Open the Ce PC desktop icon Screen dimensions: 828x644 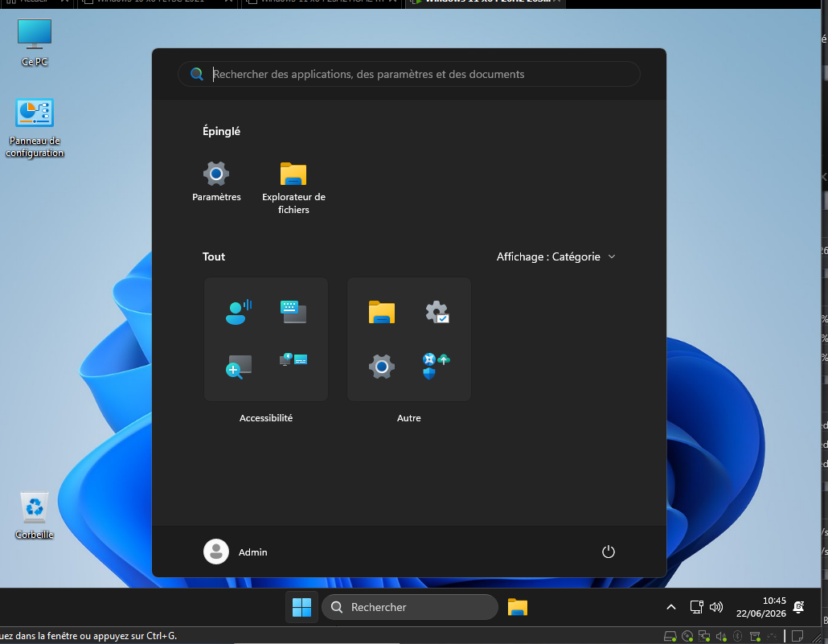[35, 43]
